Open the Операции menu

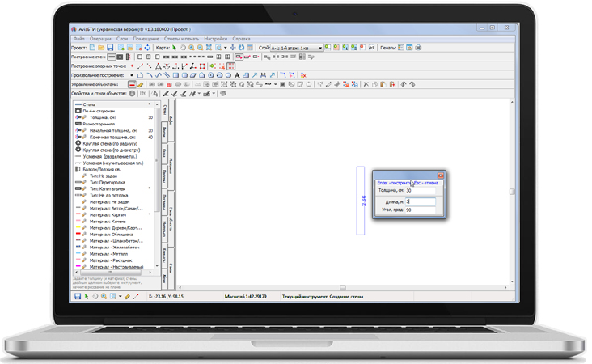click(100, 39)
